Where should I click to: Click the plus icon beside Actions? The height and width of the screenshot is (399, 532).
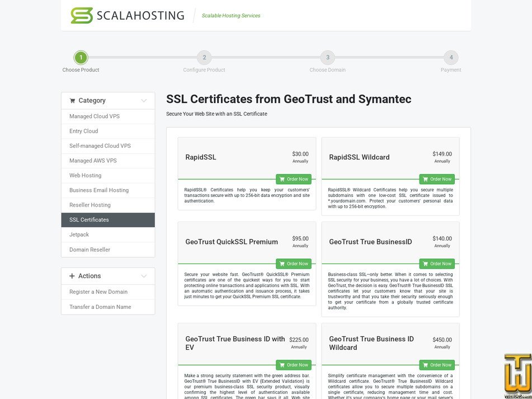72,276
